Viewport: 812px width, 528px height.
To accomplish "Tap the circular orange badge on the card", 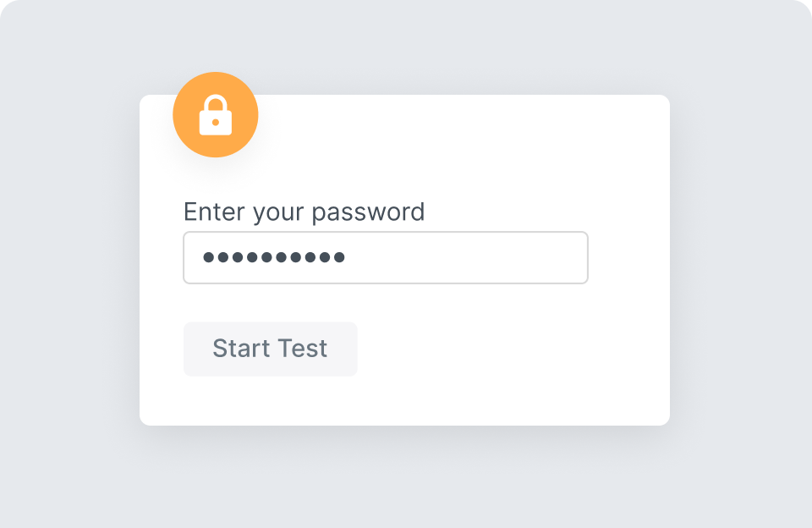I will (x=216, y=115).
